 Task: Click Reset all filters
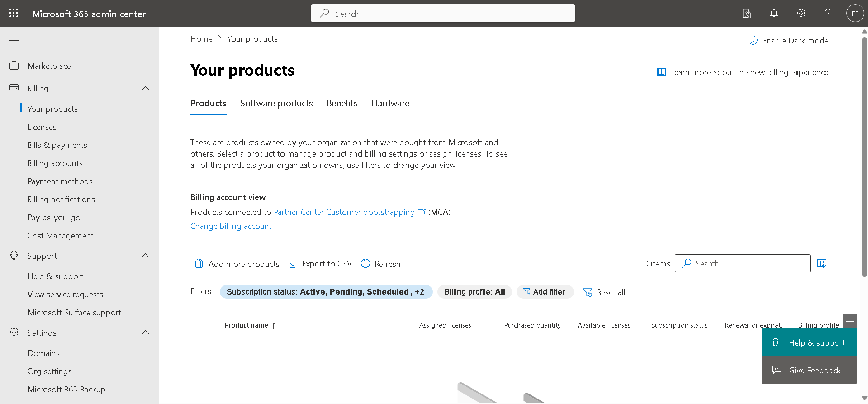click(x=604, y=292)
